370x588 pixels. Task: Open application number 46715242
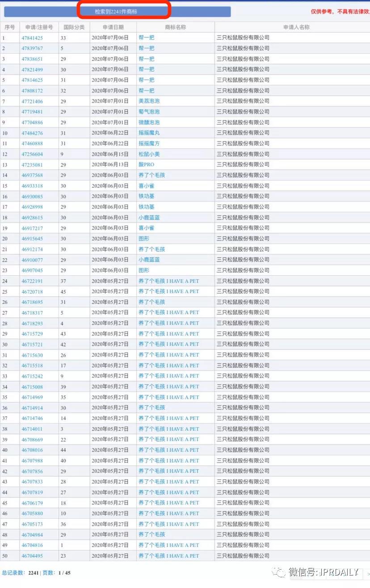(x=32, y=376)
